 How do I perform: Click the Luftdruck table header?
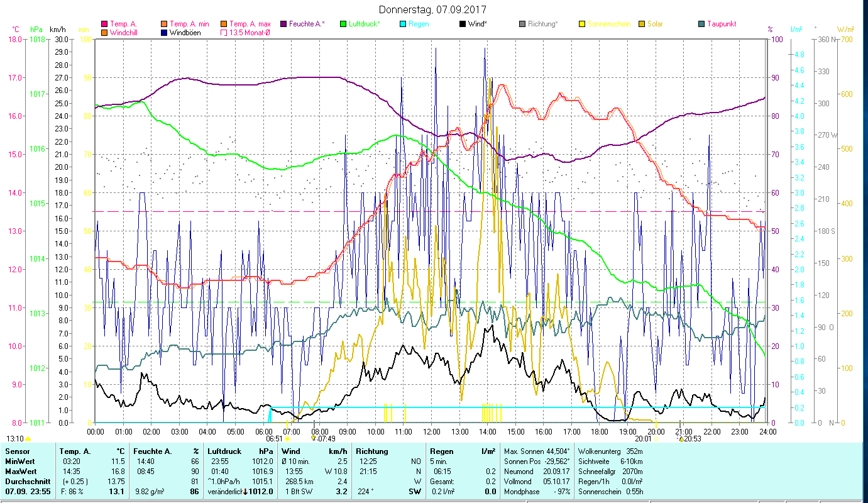coord(224,451)
